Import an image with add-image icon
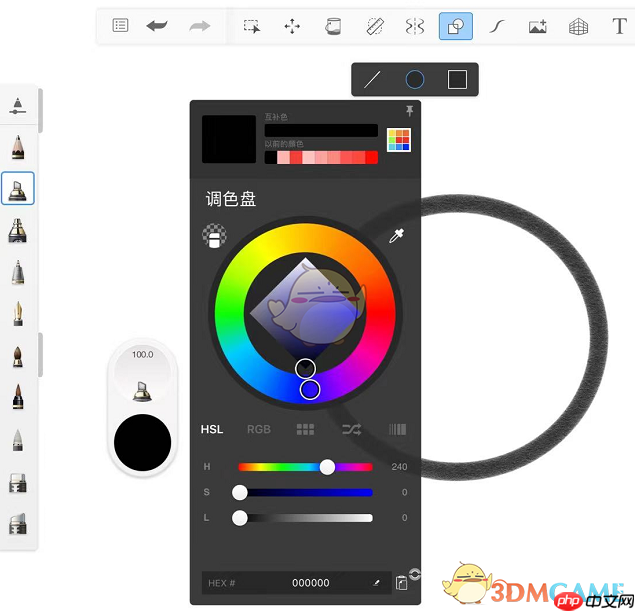This screenshot has height=611, width=635. [538, 27]
